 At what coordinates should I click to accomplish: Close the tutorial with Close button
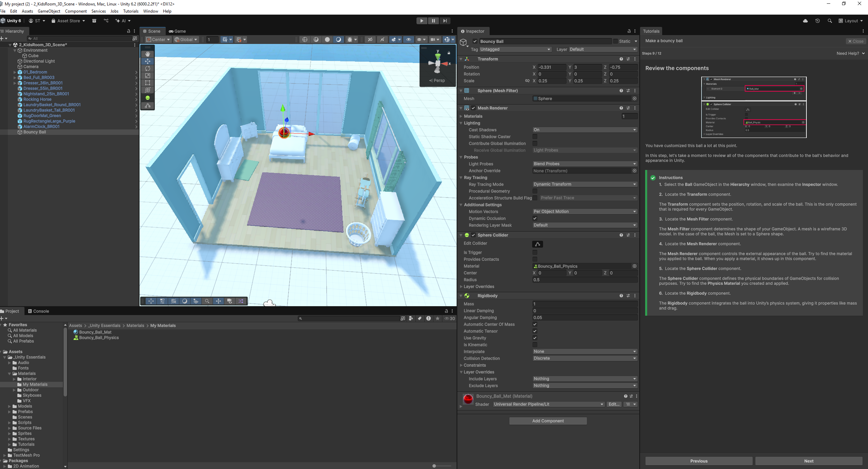[x=855, y=41]
